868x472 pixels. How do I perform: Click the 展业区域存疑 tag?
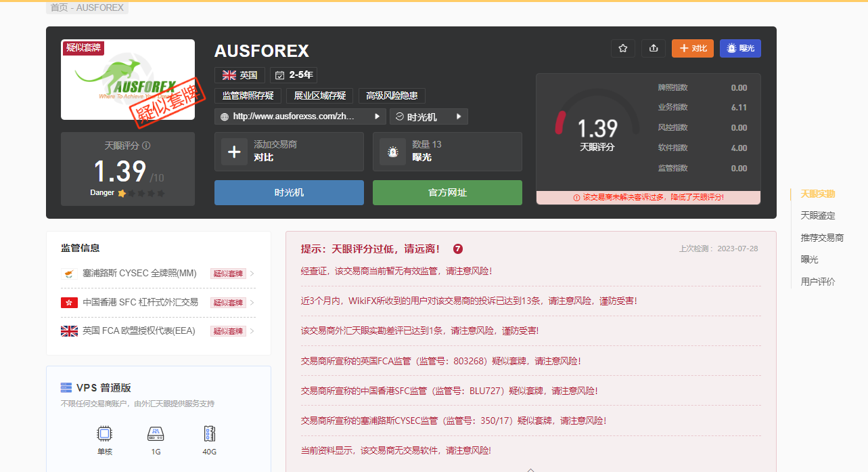click(319, 95)
